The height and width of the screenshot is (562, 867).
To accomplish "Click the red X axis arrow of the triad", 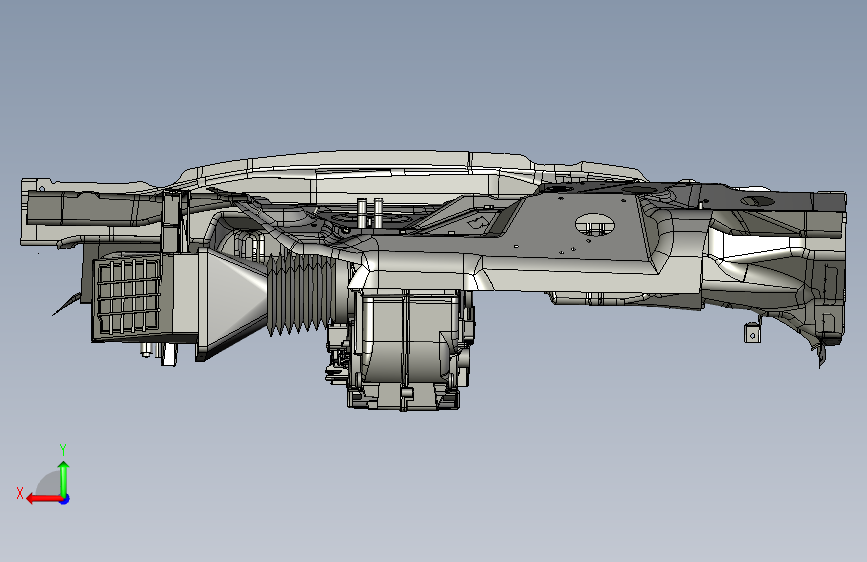I will (x=44, y=499).
